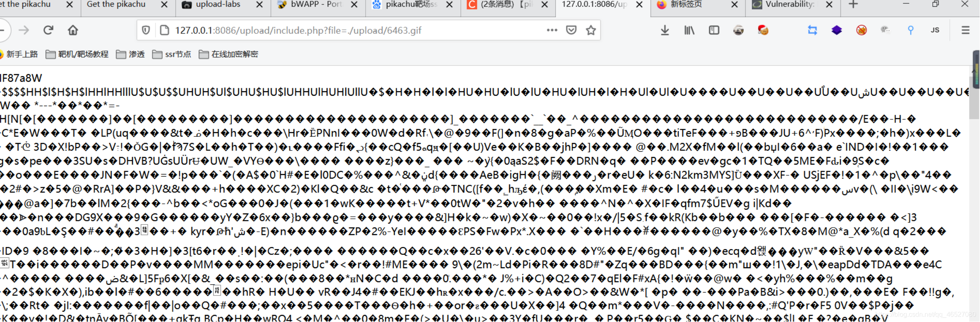Click the red-orange mask extension icon

763,30
